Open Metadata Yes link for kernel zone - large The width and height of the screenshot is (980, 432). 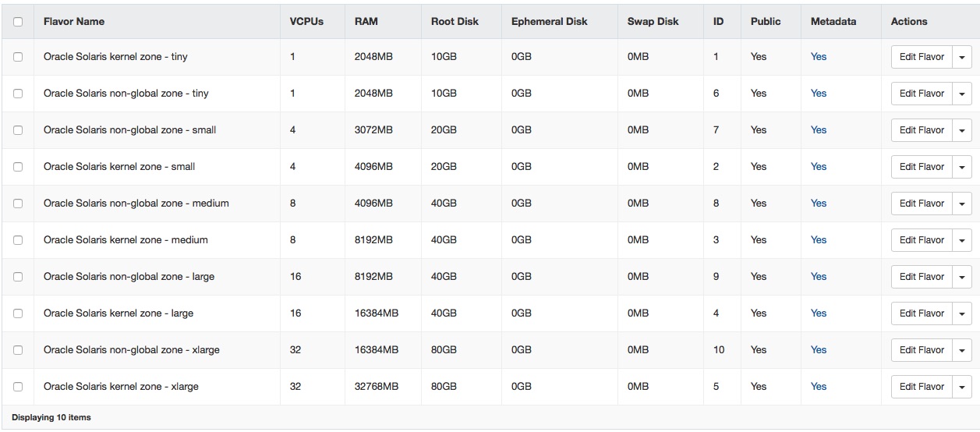tap(819, 313)
